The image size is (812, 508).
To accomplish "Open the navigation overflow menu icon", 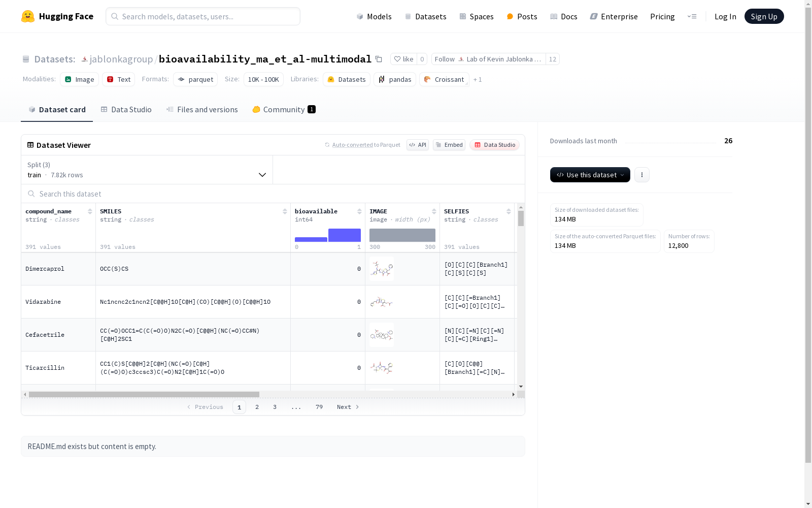I will pos(692,16).
